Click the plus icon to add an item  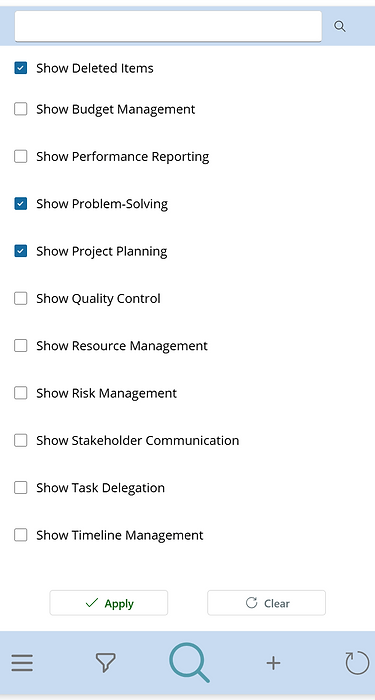click(273, 663)
